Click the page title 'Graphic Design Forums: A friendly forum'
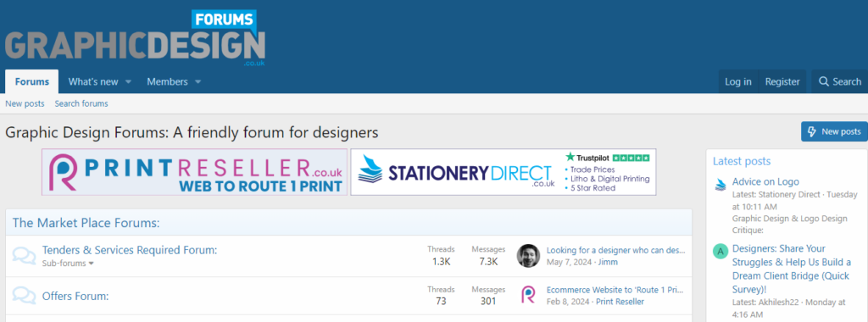Image resolution: width=868 pixels, height=322 pixels. [x=192, y=133]
